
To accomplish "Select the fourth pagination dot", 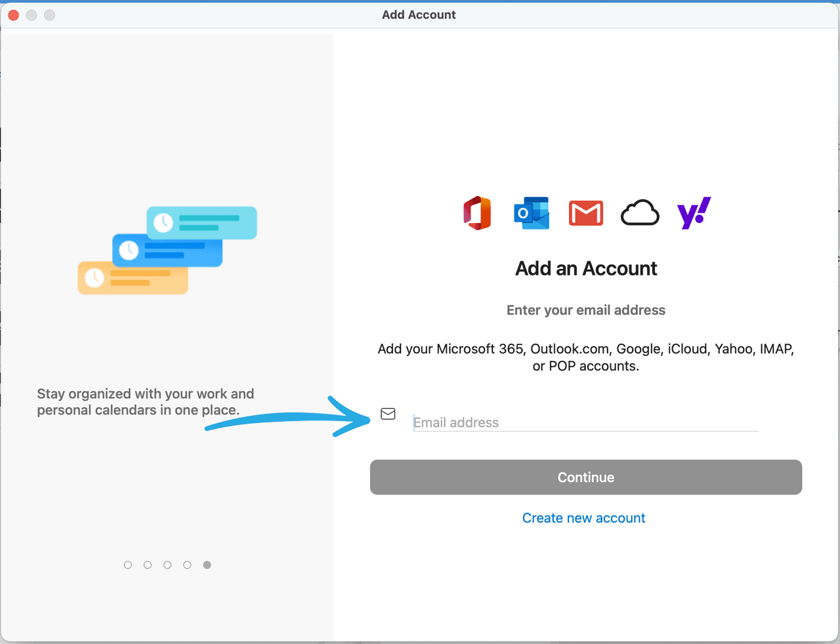I will (x=187, y=565).
